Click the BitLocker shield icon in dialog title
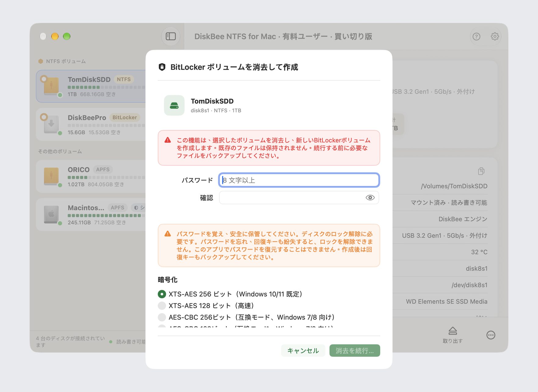Viewport: 538px width, 392px height. (162, 67)
